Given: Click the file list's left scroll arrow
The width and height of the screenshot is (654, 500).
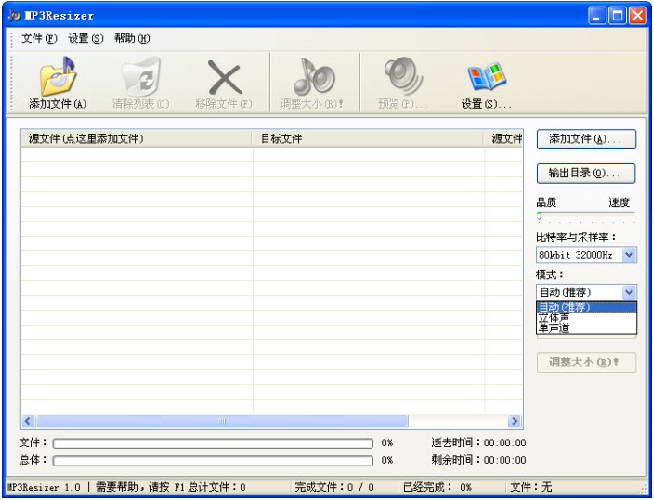Looking at the screenshot, I should [x=28, y=421].
